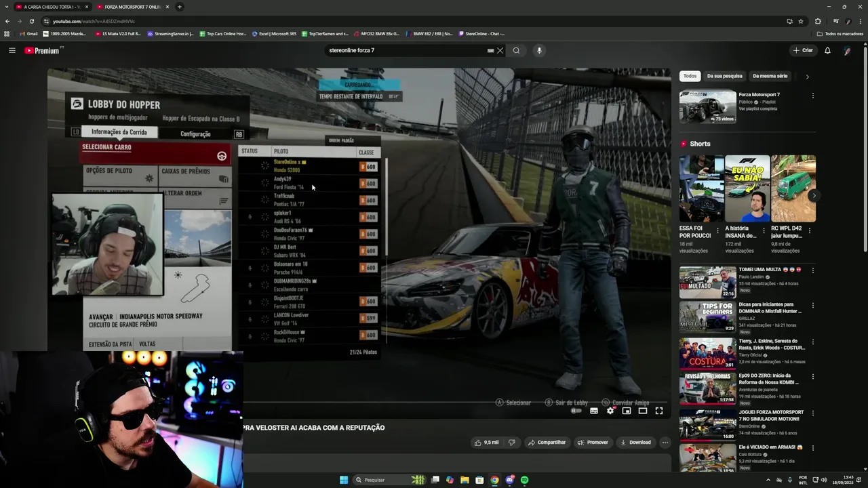
Task: Open the Todos os marcadores folder
Action: click(840, 34)
